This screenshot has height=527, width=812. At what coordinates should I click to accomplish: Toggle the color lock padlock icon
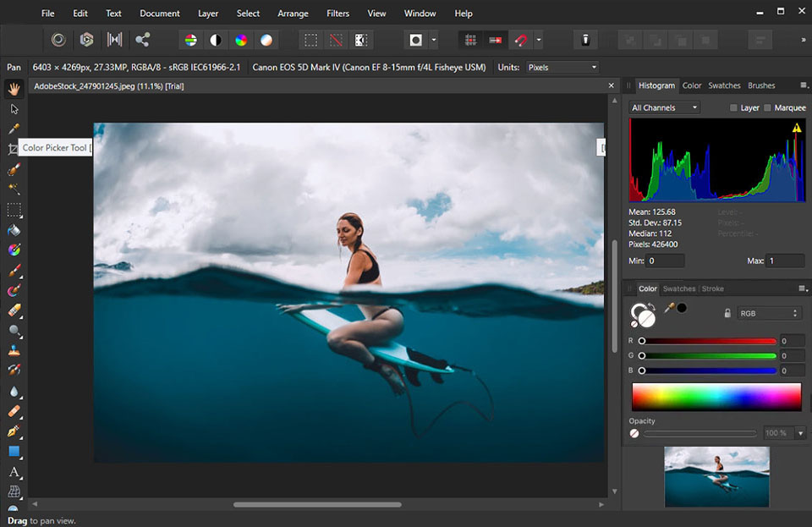pos(727,313)
